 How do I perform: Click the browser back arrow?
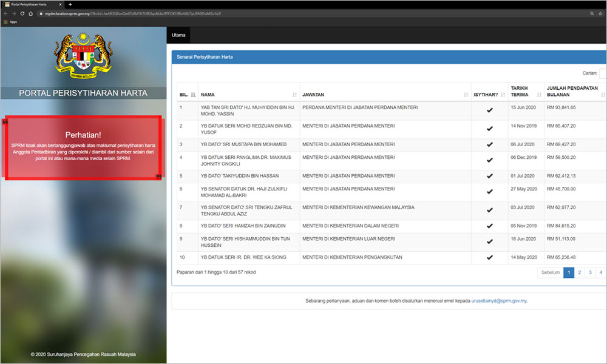tap(5, 13)
